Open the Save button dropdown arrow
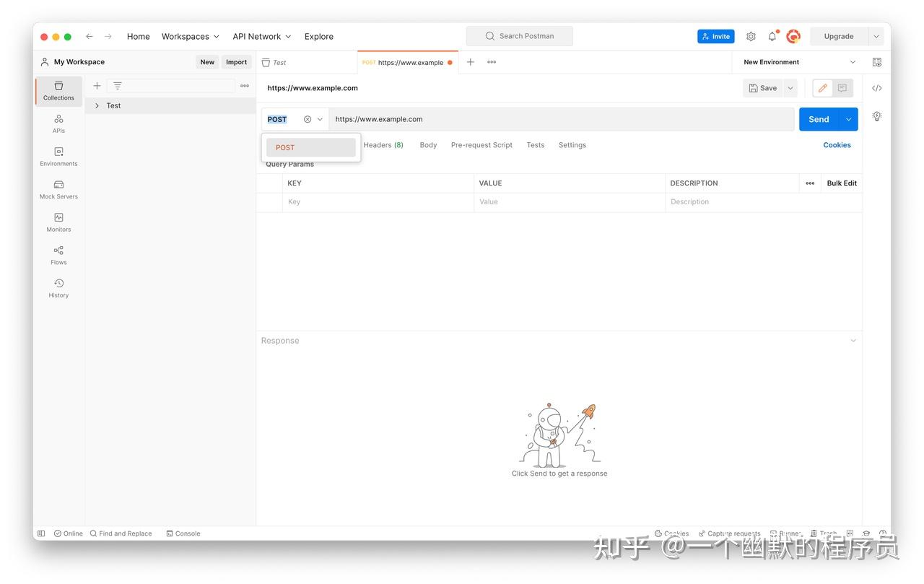This screenshot has width=924, height=584. tap(790, 87)
